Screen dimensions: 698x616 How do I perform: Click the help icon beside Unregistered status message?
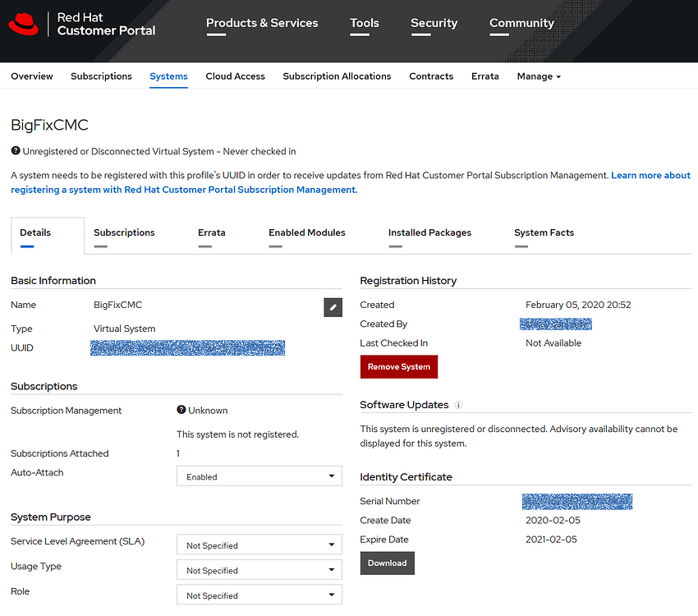point(17,151)
